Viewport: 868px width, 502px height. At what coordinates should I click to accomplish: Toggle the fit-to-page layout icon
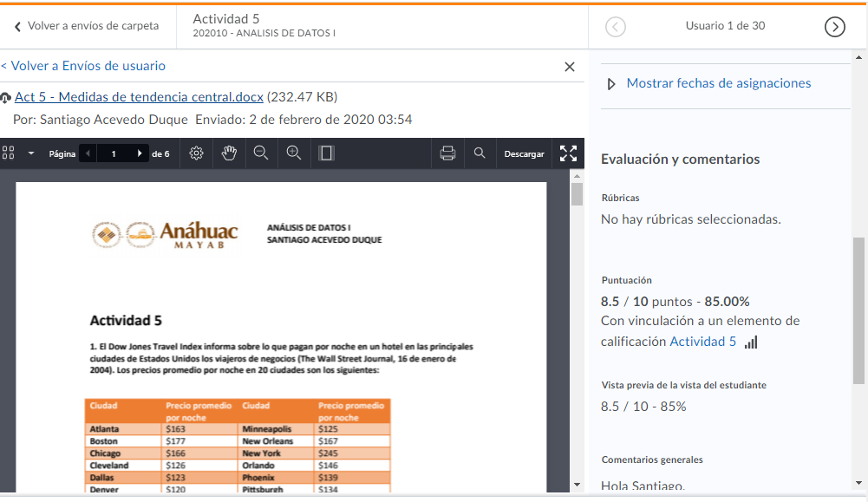click(327, 153)
